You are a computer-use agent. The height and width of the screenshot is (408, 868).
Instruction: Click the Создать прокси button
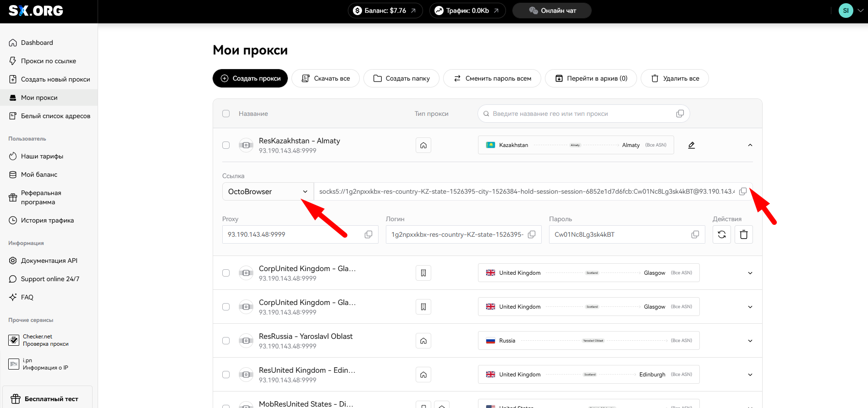coord(250,78)
